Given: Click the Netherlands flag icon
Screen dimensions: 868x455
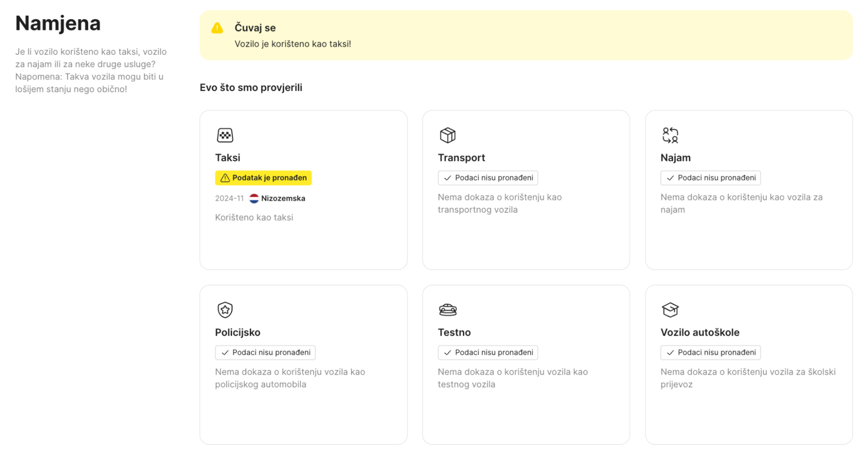Looking at the screenshot, I should 254,198.
